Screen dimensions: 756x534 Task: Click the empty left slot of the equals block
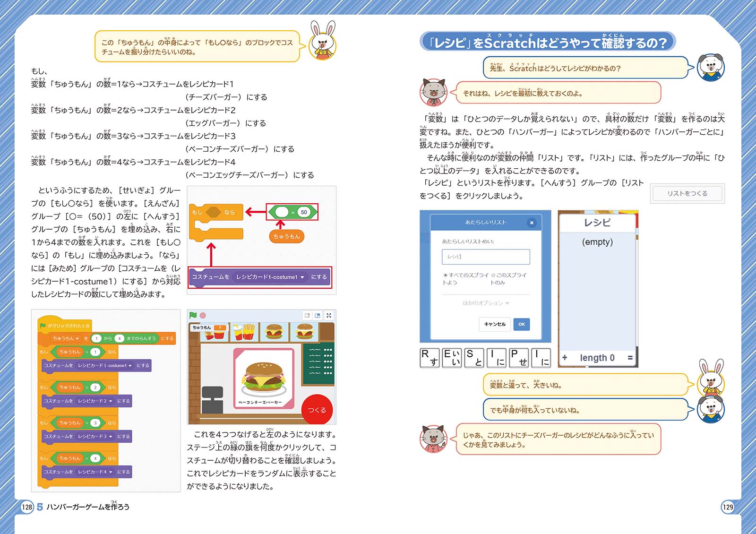click(x=282, y=212)
